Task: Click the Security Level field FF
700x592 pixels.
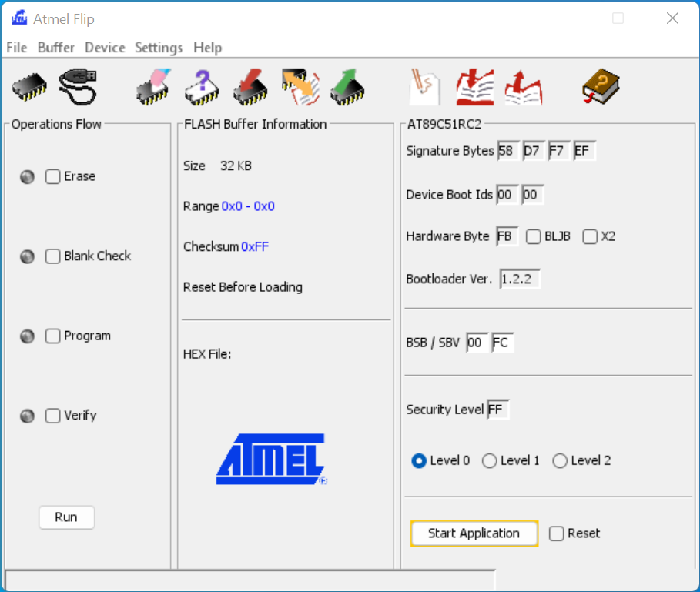Action: click(497, 410)
